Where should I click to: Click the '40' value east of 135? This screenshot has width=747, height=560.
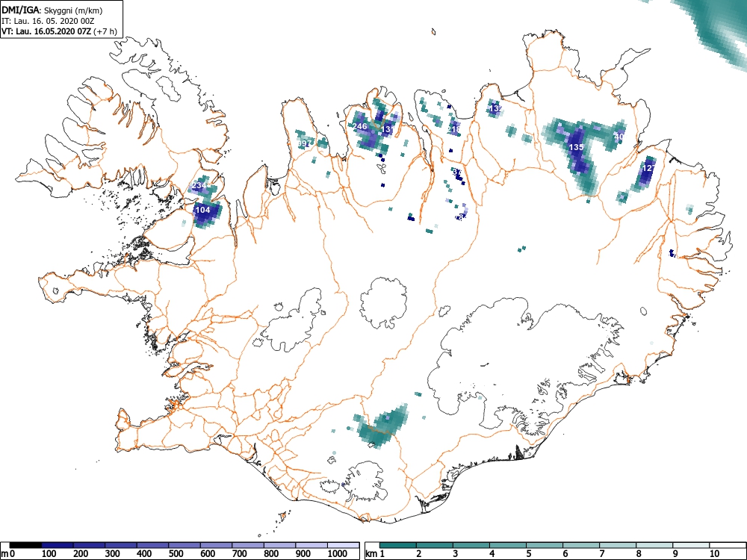click(619, 137)
